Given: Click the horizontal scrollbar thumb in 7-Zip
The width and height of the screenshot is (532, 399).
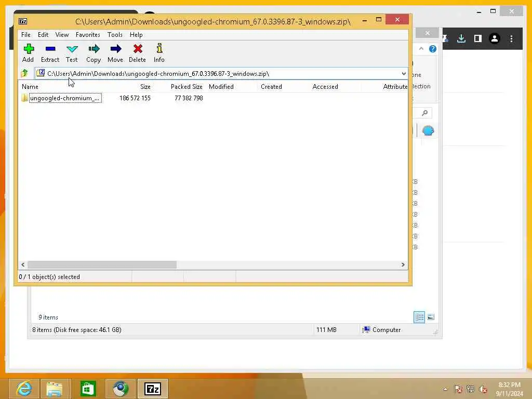Looking at the screenshot, I should pos(102,264).
